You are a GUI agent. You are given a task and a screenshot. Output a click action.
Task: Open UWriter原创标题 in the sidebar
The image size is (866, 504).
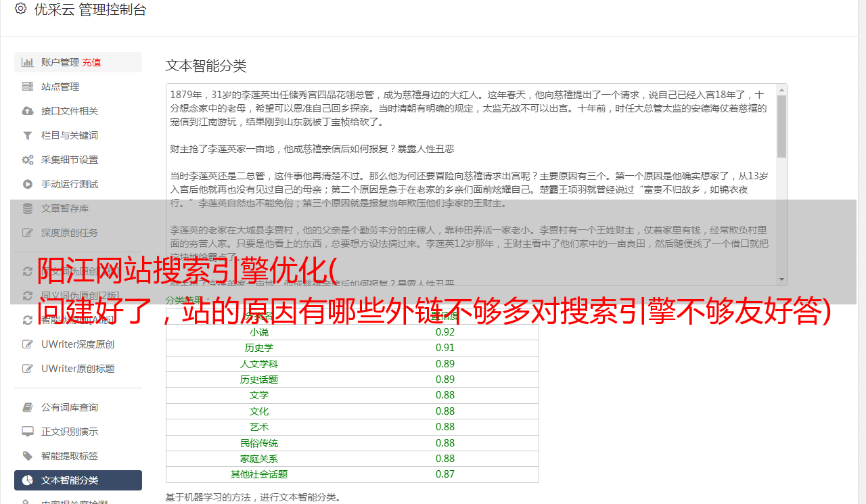[78, 369]
